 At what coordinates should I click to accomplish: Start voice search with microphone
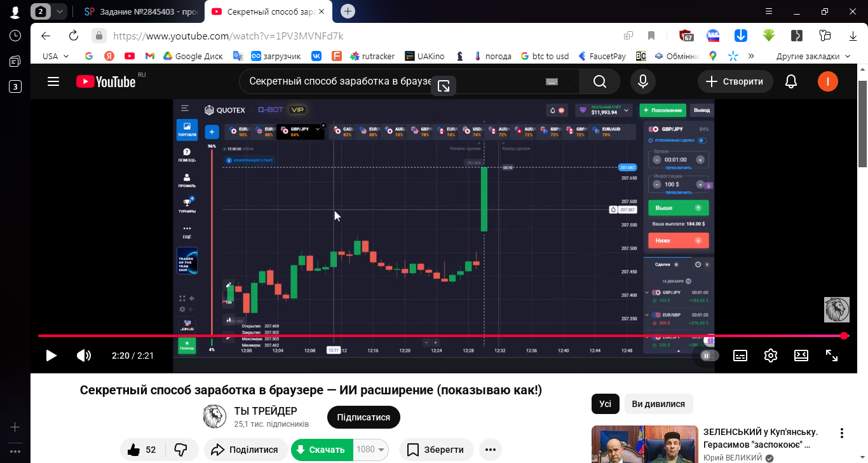tap(643, 81)
